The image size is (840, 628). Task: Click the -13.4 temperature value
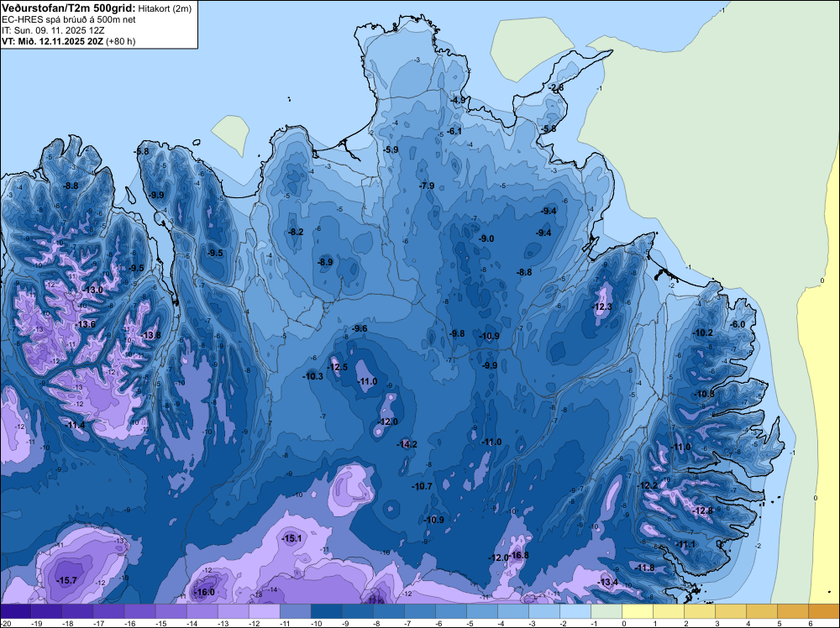click(607, 583)
